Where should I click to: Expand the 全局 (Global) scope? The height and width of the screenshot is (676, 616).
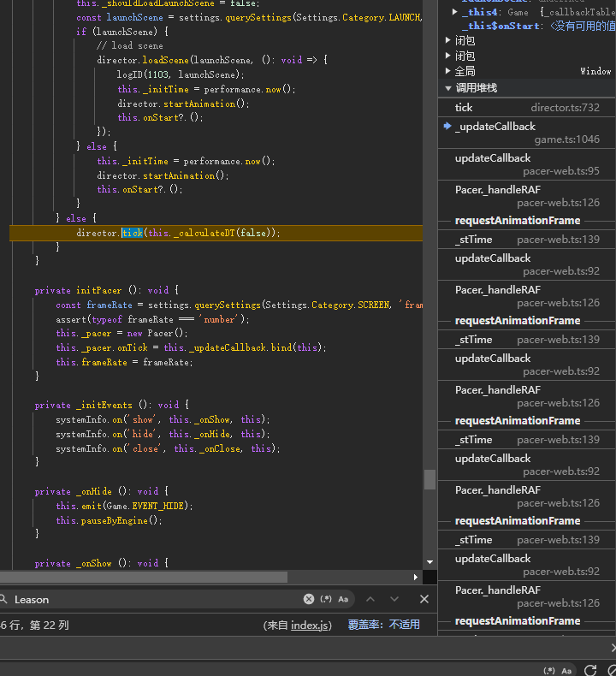448,71
